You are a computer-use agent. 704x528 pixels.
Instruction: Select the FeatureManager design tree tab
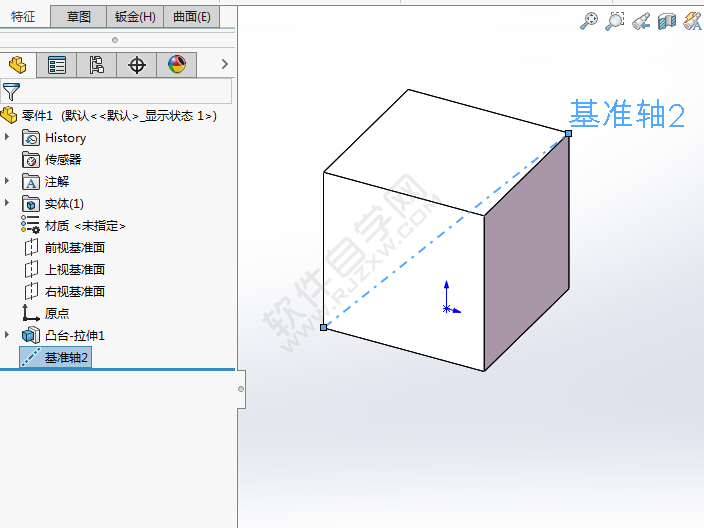(x=18, y=65)
